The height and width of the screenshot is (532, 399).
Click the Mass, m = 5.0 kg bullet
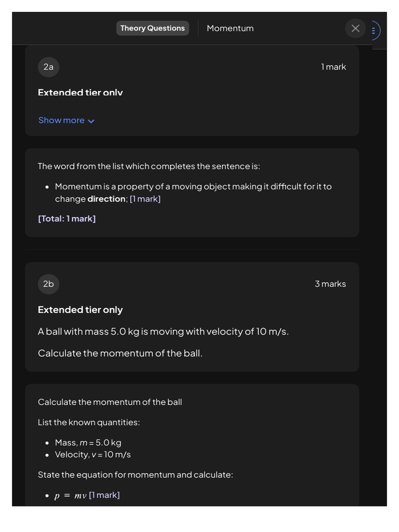pyautogui.click(x=88, y=443)
